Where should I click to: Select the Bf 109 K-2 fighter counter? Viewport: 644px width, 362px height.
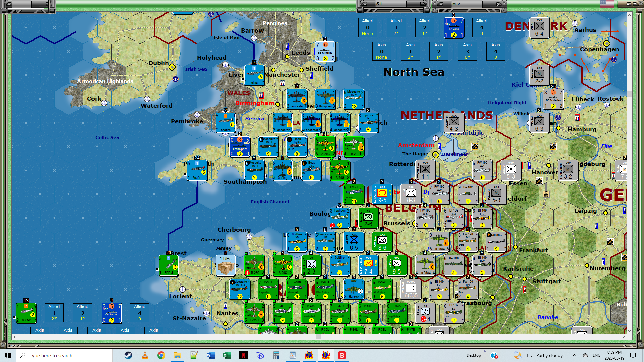(x=482, y=265)
